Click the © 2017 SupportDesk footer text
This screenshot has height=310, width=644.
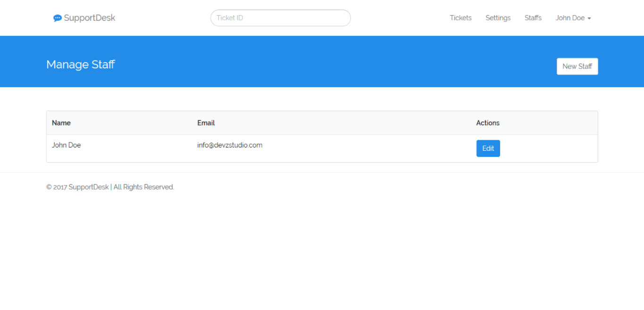pyautogui.click(x=77, y=187)
